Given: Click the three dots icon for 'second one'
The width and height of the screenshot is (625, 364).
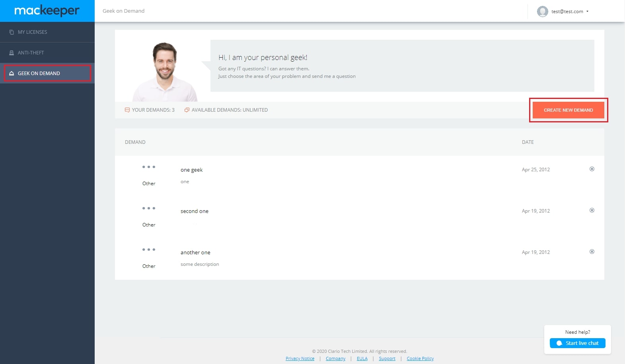Looking at the screenshot, I should click(x=149, y=208).
